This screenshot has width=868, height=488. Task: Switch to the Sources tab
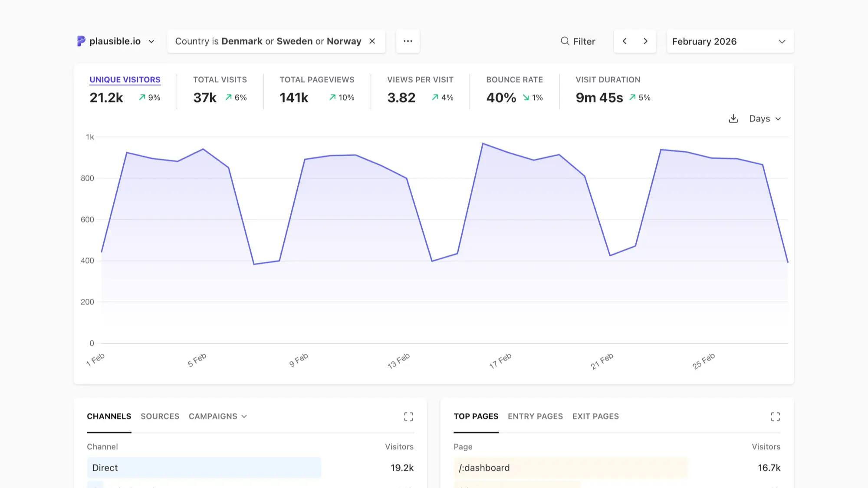[x=160, y=416]
